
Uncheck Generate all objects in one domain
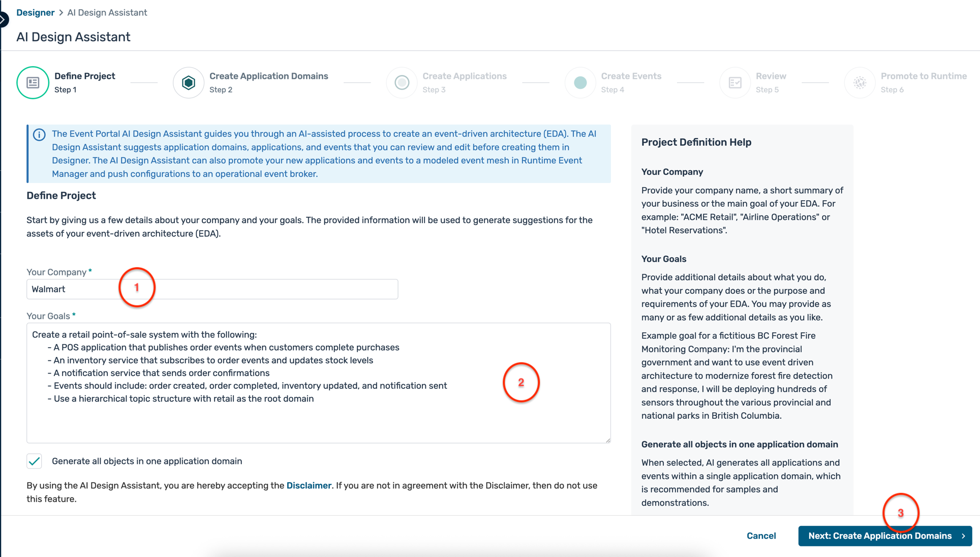tap(35, 461)
